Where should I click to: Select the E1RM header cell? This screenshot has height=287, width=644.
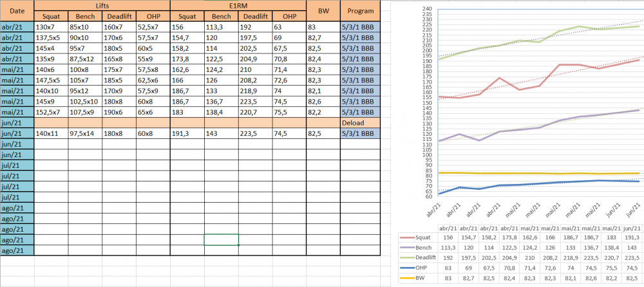(238, 6)
